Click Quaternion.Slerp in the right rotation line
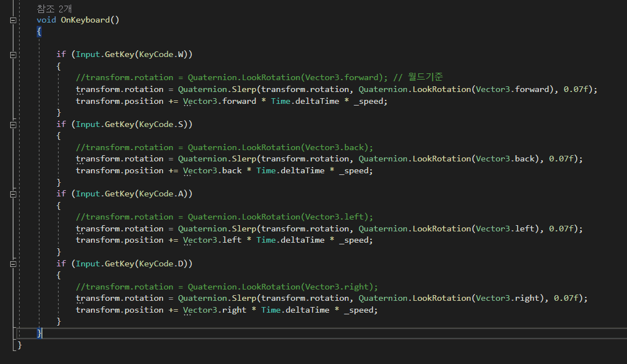Viewport: 627px width, 364px height. click(x=217, y=299)
